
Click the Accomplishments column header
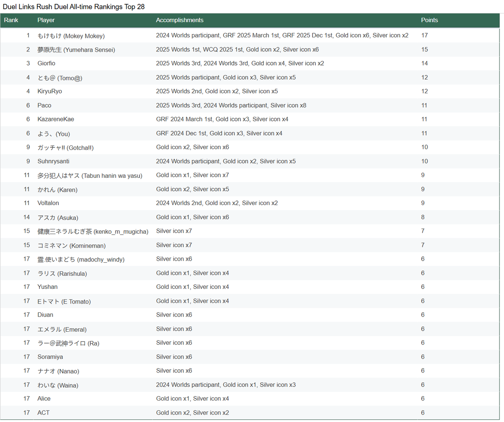(x=179, y=20)
